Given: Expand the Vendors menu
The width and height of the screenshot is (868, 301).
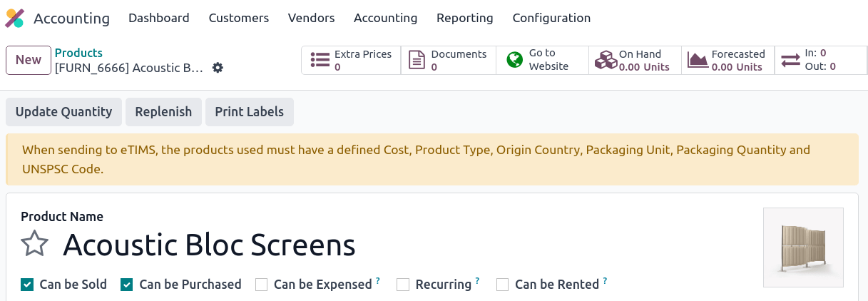Looking at the screenshot, I should [x=311, y=18].
